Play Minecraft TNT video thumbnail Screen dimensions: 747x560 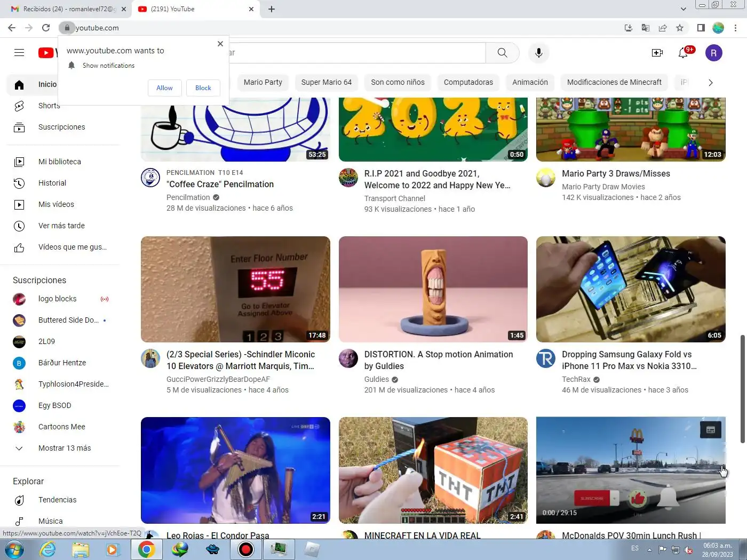tap(433, 470)
